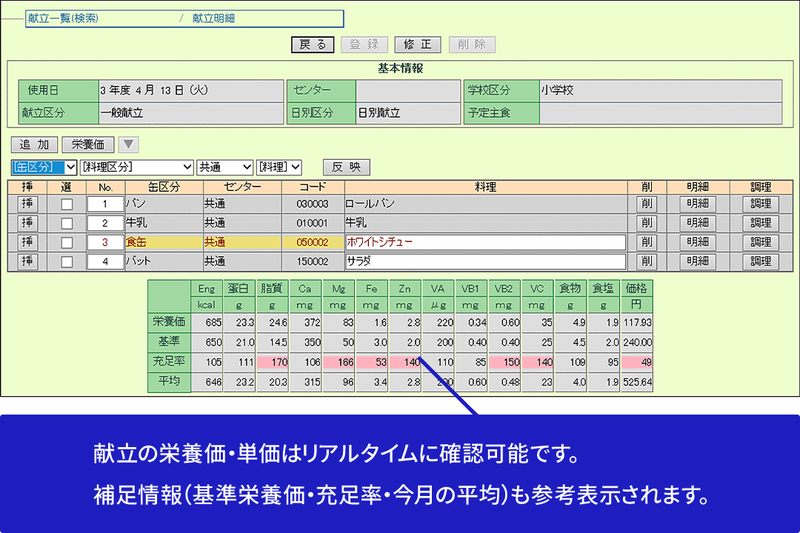Check the selection box for ロールパン row
The height and width of the screenshot is (533, 800).
(x=66, y=204)
